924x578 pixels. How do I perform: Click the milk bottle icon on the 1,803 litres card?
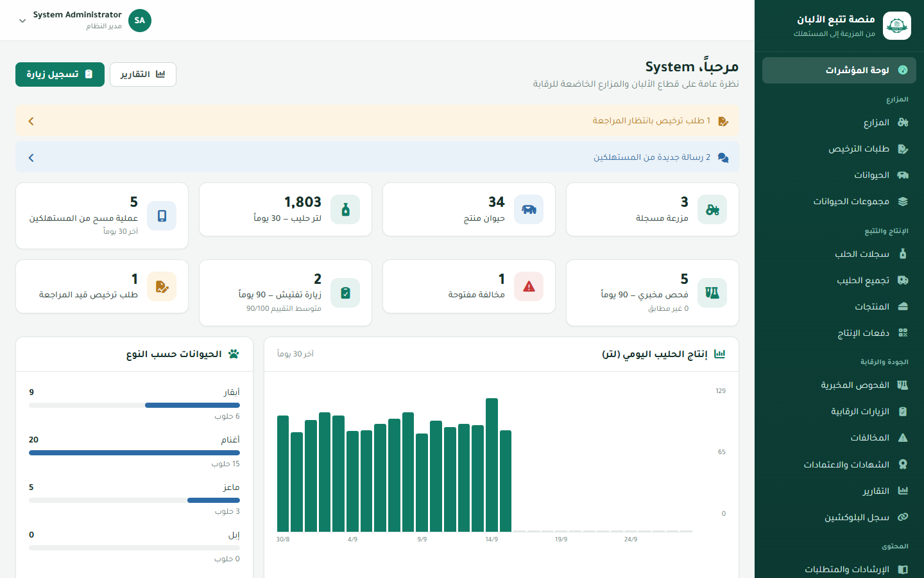tap(345, 209)
